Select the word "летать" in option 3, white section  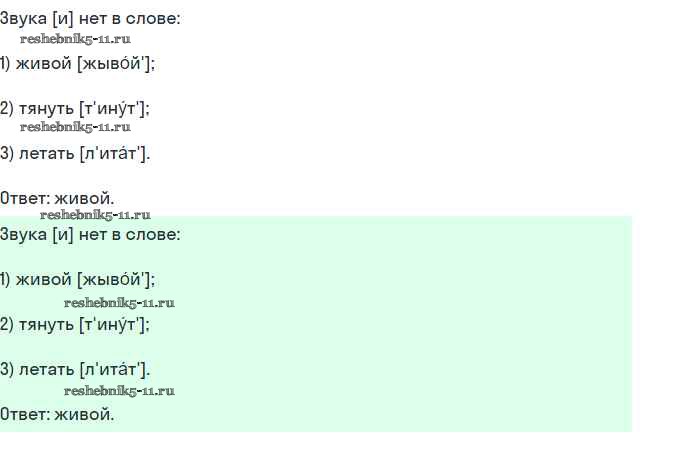(45, 153)
